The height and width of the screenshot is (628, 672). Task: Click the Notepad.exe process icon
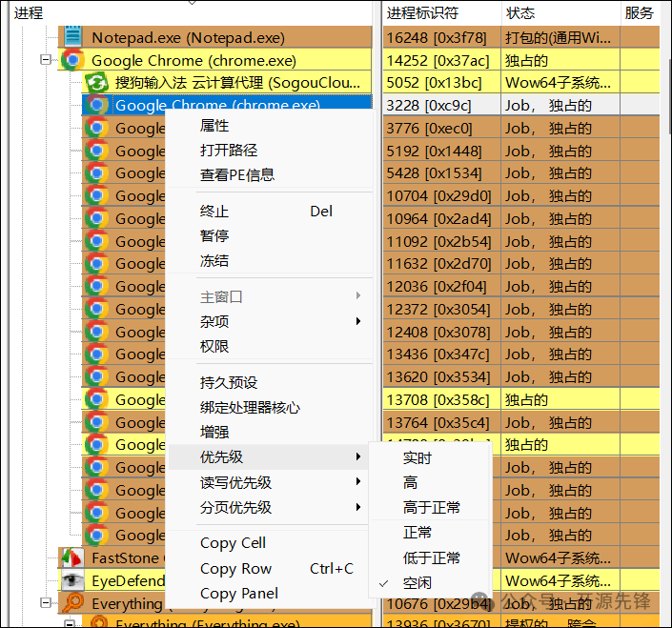click(x=72, y=38)
